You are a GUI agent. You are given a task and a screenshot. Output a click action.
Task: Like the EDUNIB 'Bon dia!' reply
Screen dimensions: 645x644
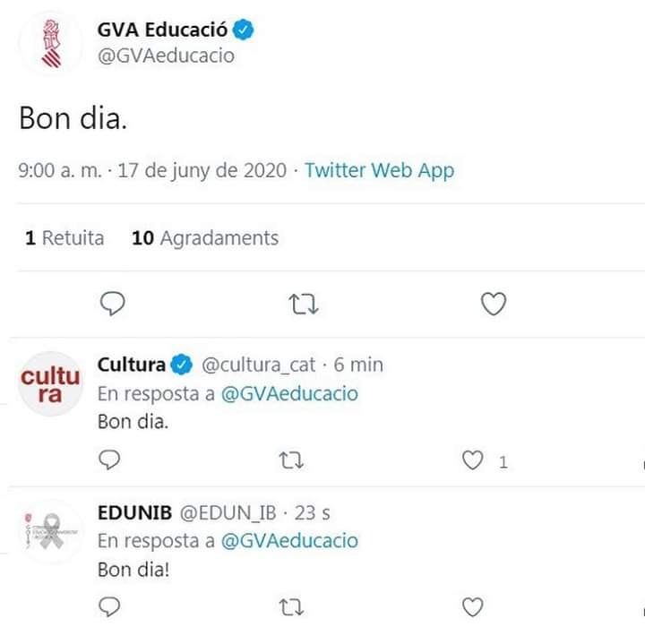click(x=473, y=608)
